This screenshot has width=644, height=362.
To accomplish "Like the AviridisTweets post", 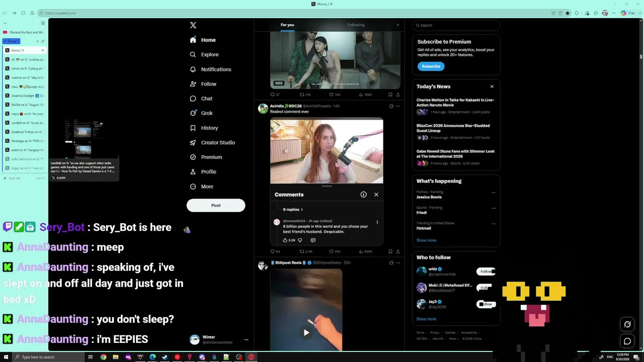I will click(x=335, y=251).
